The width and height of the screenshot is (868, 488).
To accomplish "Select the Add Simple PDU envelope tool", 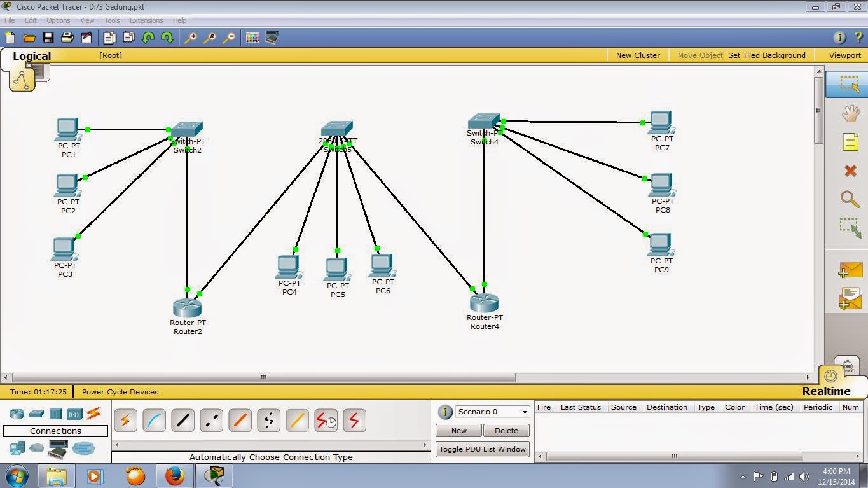I will point(850,269).
